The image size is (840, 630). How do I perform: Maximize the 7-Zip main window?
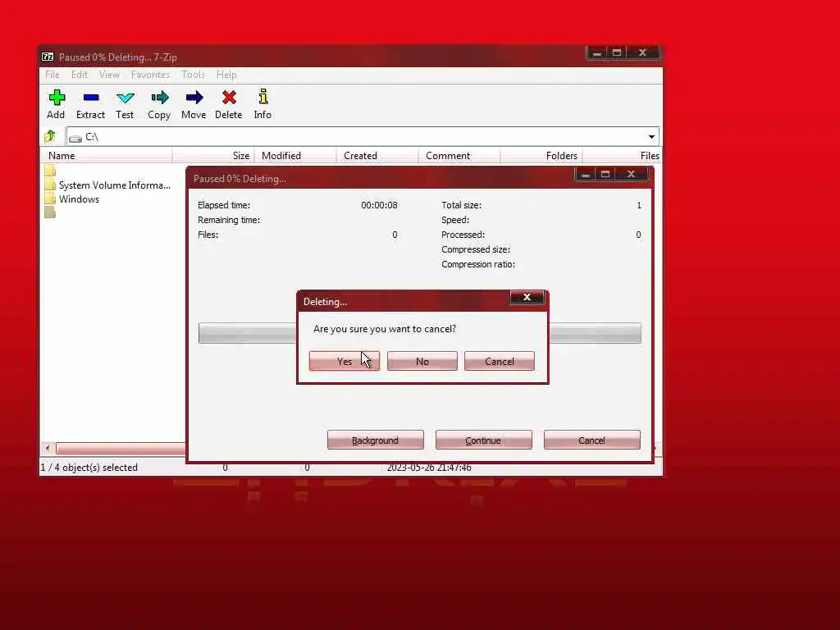[x=617, y=52]
